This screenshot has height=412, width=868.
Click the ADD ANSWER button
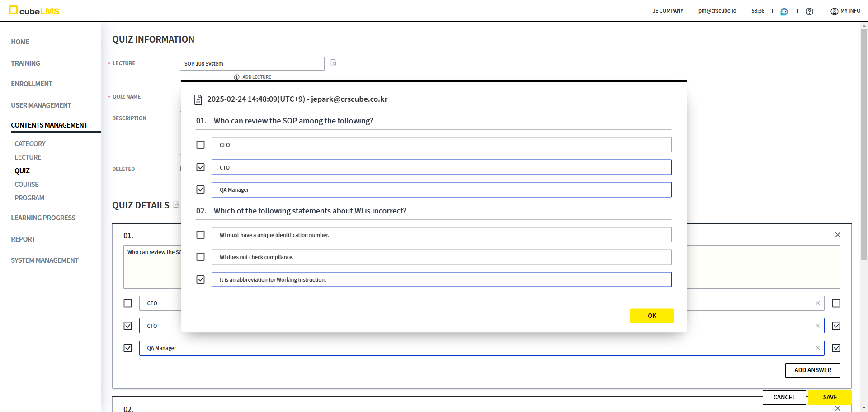click(812, 370)
